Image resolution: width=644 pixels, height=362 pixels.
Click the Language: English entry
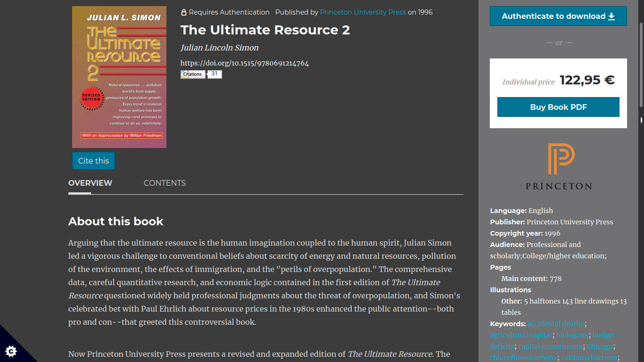[x=521, y=211]
